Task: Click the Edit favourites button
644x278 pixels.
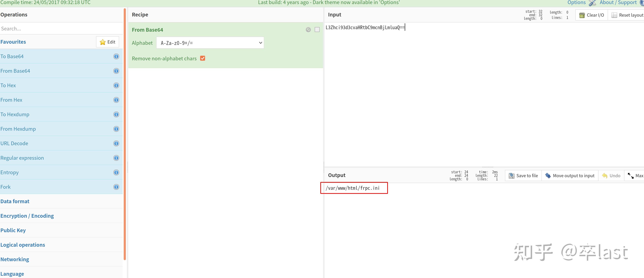Action: pos(107,42)
